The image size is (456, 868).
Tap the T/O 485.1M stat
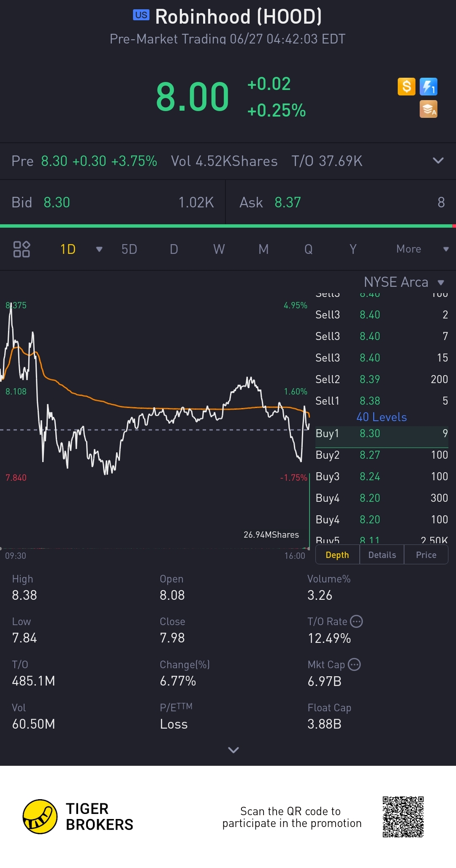pos(33,673)
